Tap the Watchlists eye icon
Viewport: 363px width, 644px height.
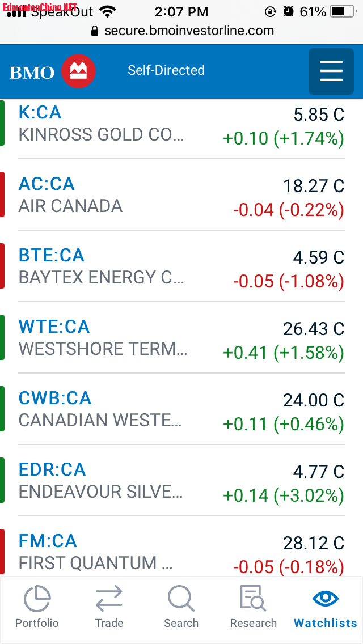click(x=326, y=599)
